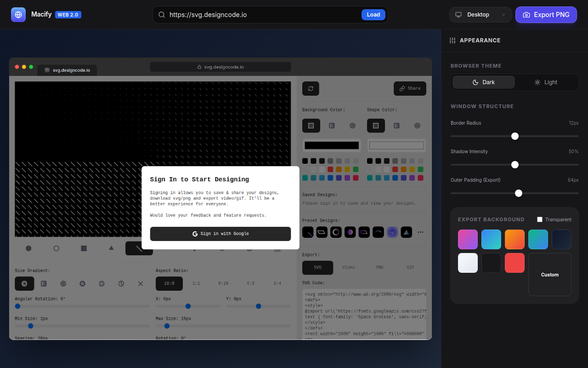The width and height of the screenshot is (588, 368).
Task: Select the triangle shape
Action: point(111,248)
